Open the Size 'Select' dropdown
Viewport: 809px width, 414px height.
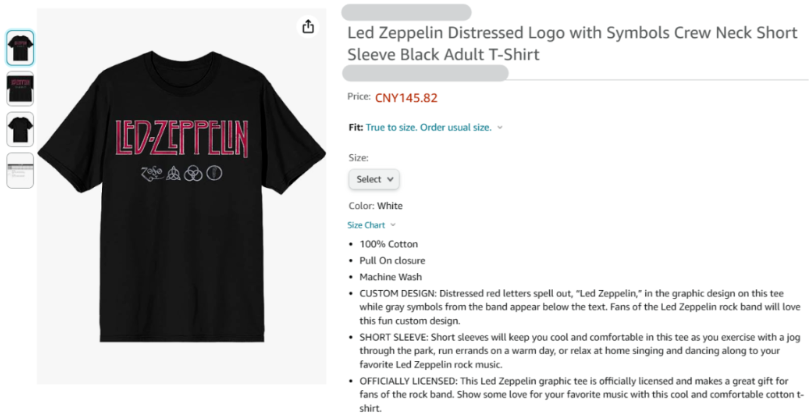[374, 179]
